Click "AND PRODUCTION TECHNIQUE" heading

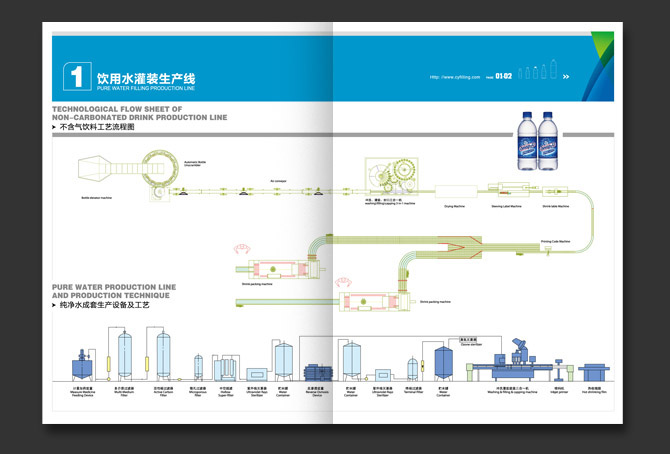click(111, 295)
